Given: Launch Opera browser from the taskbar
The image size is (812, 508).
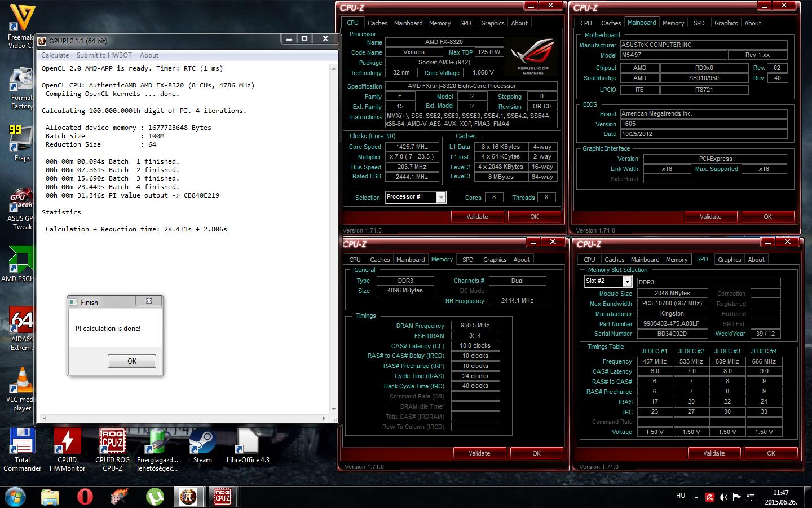Looking at the screenshot, I should pos(85,497).
